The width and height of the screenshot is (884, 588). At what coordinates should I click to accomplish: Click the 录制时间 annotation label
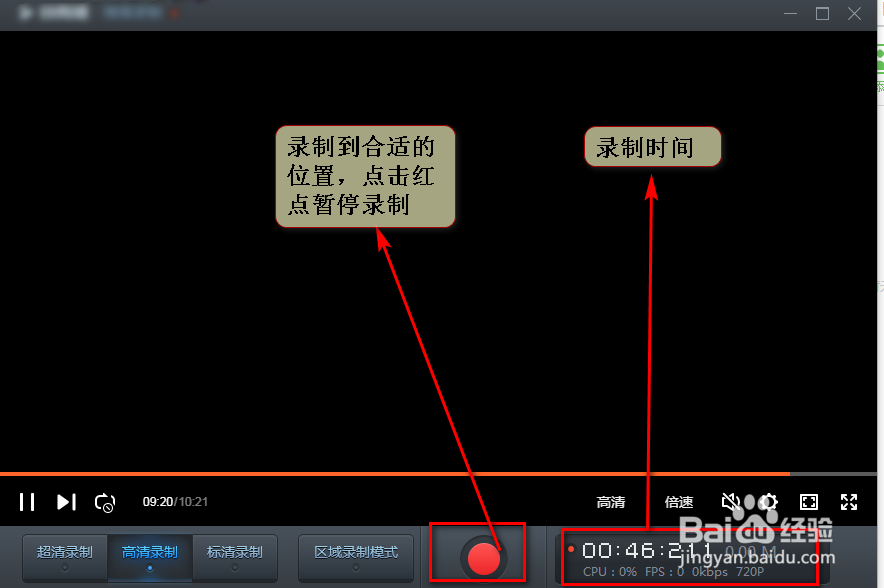coord(652,146)
